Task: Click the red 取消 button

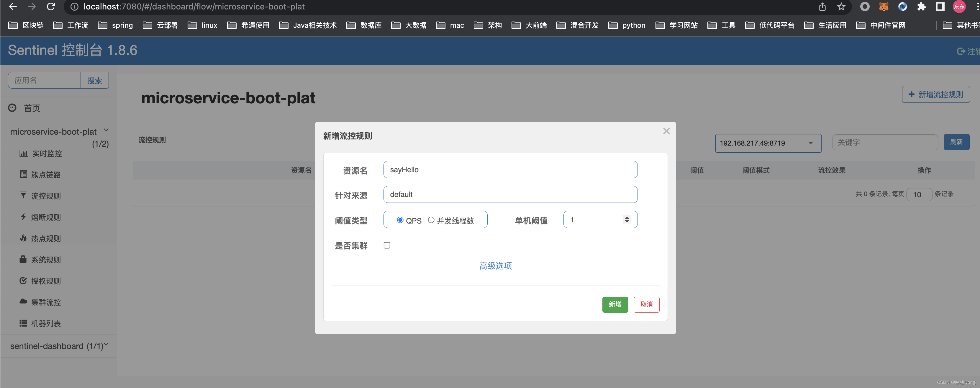Action: tap(646, 304)
